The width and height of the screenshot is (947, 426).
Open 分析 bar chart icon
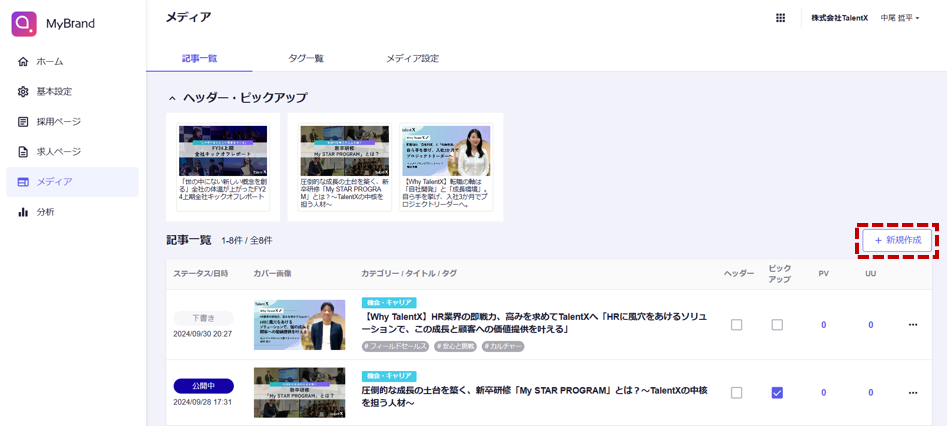point(23,212)
